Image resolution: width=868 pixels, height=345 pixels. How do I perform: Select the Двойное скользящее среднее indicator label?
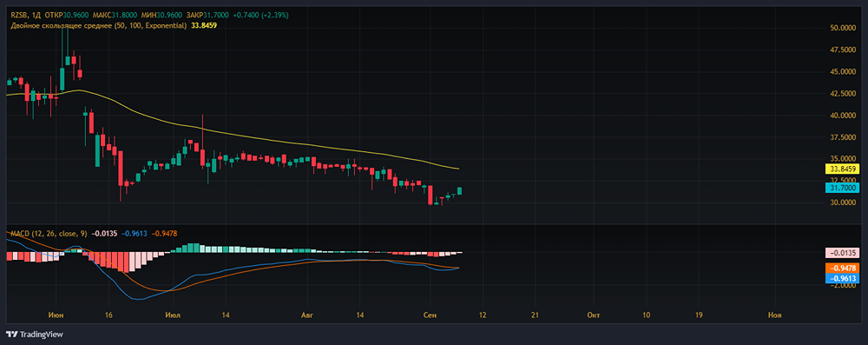click(98, 25)
